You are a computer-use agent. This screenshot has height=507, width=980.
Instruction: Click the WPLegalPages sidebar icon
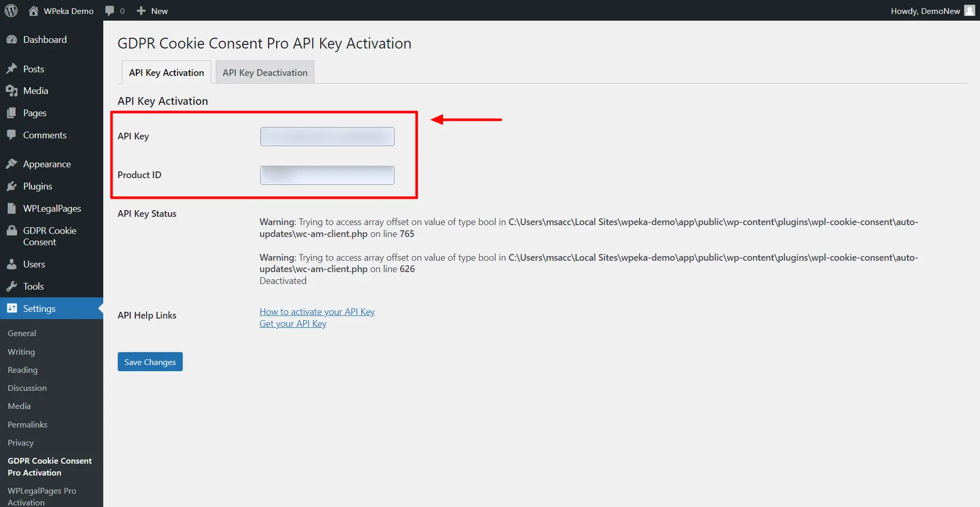(12, 208)
